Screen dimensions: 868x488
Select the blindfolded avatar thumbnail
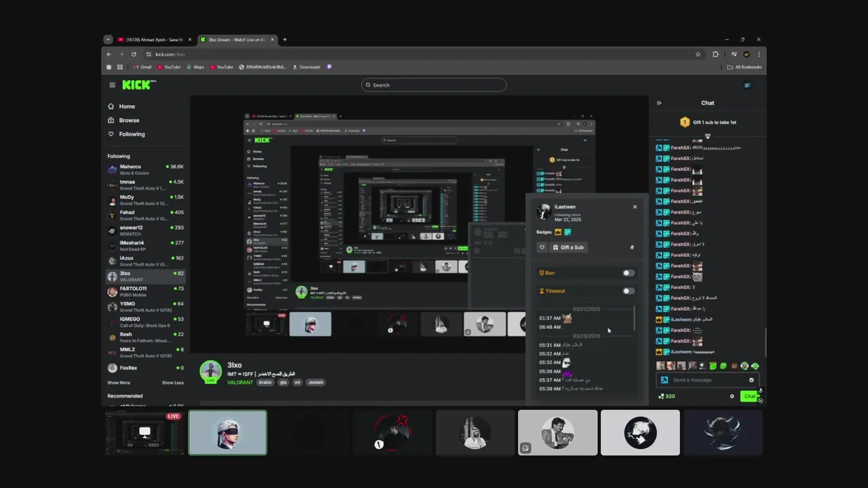pos(228,433)
